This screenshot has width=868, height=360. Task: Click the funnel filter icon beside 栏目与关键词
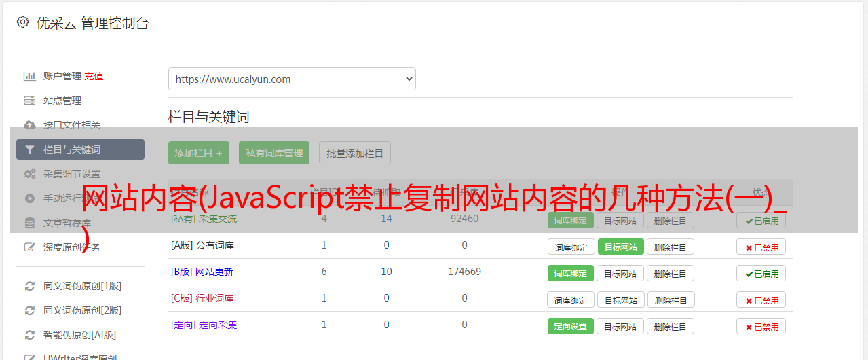30,149
